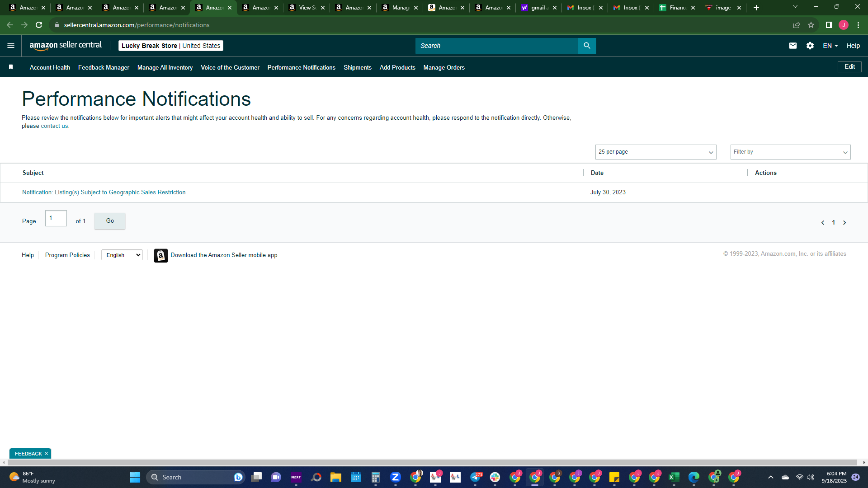The width and height of the screenshot is (868, 488).
Task: Open the English footer language selector
Action: [x=122, y=255]
